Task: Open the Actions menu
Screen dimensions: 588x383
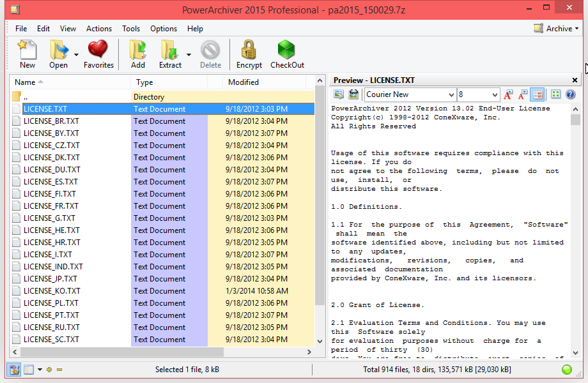Action: tap(99, 29)
